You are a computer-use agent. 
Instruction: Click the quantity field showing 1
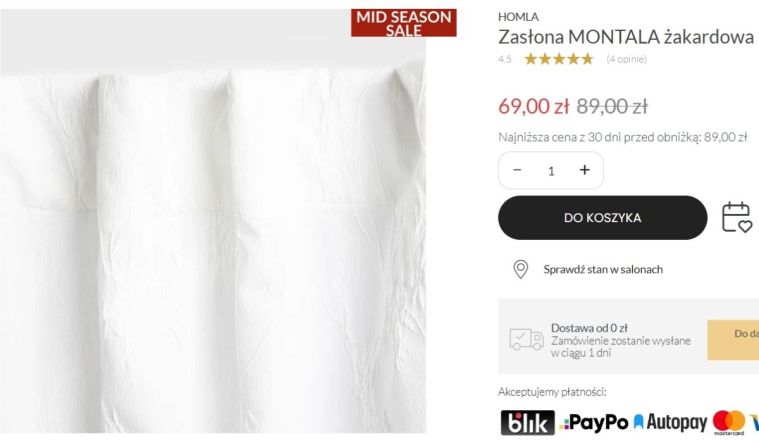[x=551, y=170]
